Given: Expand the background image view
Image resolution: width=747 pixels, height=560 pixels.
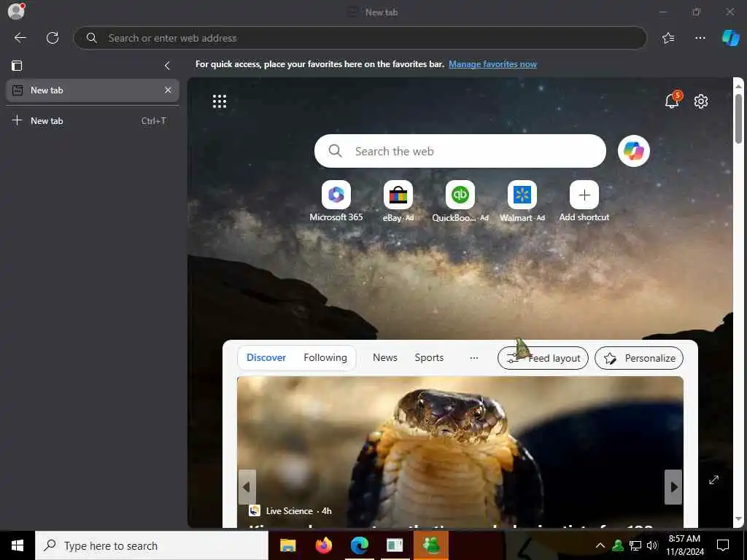Looking at the screenshot, I should (713, 480).
